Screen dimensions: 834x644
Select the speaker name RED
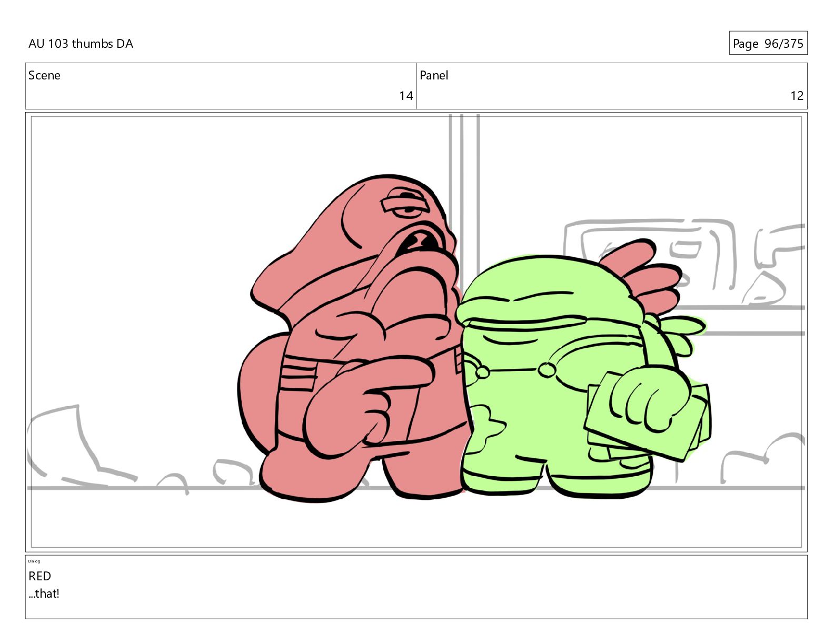(x=39, y=576)
